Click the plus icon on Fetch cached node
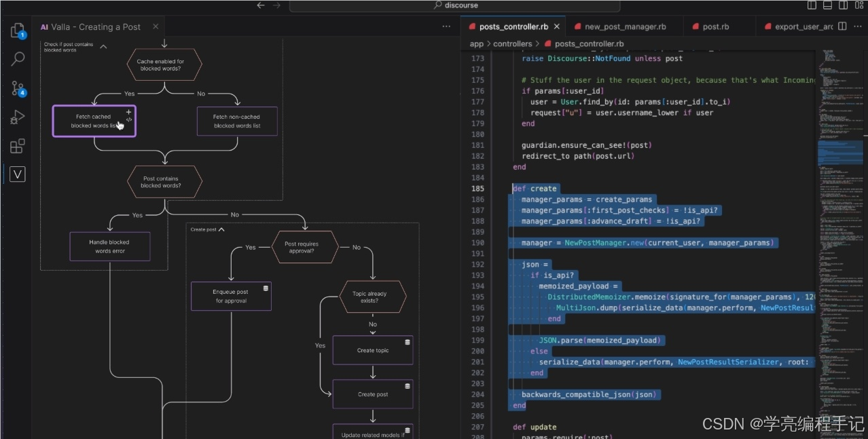 [129, 111]
